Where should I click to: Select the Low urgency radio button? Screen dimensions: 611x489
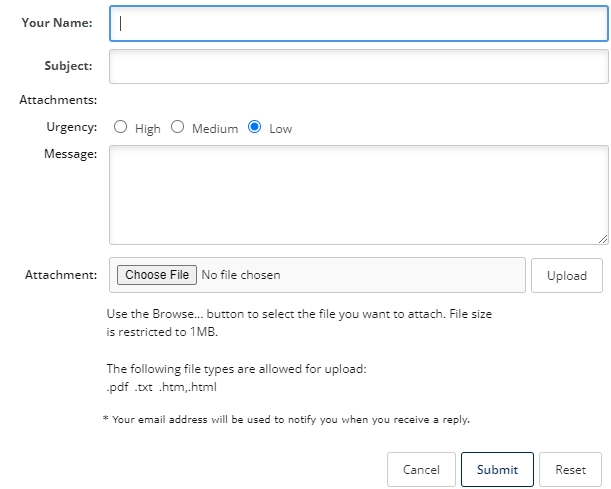pos(254,127)
